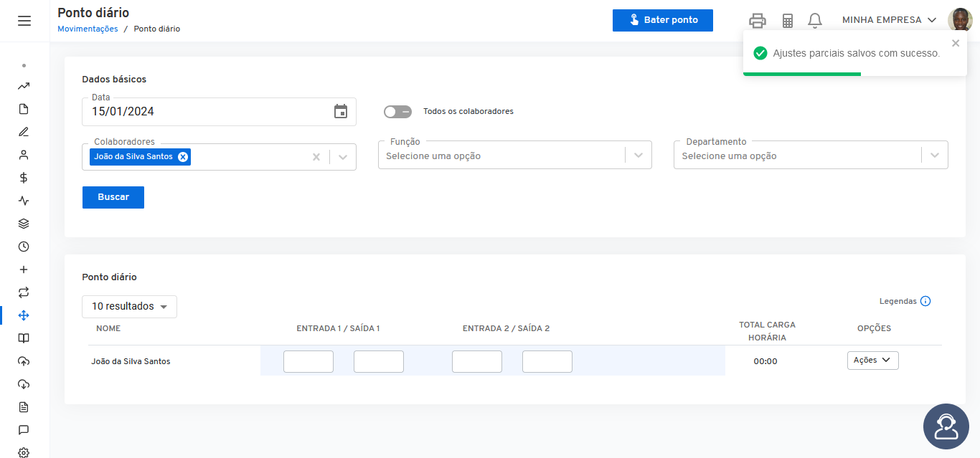
Task: Click the Buscar button
Action: coord(113,197)
